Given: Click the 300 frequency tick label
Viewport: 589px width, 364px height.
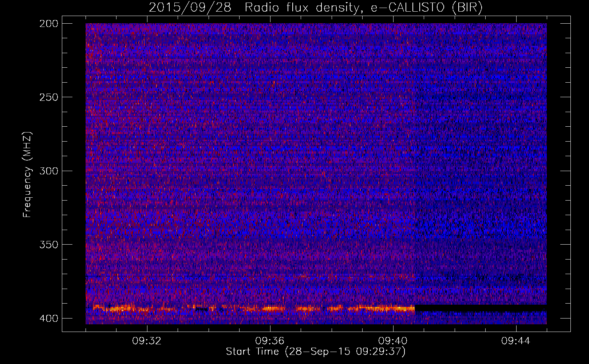Looking at the screenshot, I should 48,171.
